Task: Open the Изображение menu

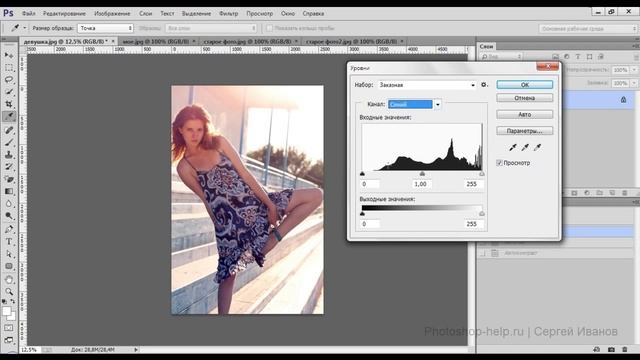Action: pos(112,13)
